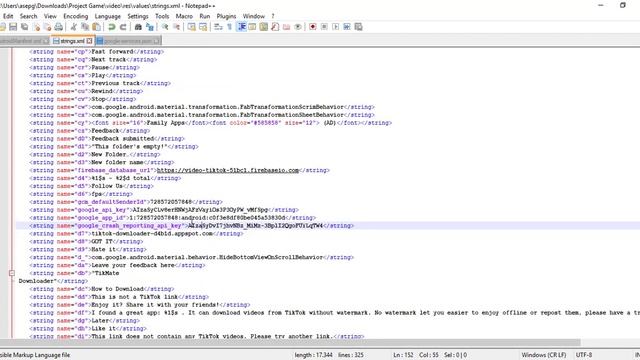Copy the selection via the toolbar Copy icon
The height and width of the screenshot is (360, 640).
(85, 27)
